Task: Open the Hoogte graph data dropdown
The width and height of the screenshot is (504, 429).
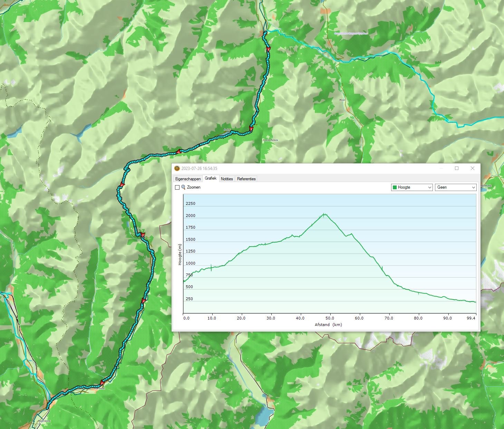Action: tap(412, 187)
